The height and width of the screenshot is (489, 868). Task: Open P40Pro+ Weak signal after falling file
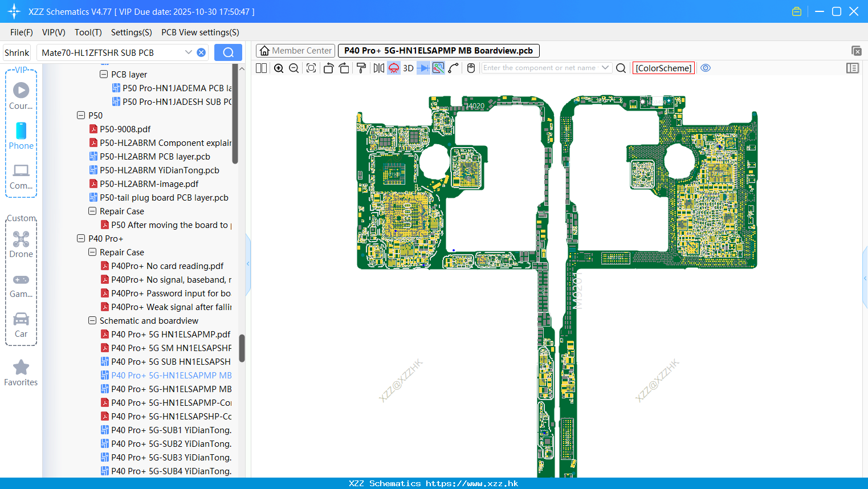(x=172, y=307)
